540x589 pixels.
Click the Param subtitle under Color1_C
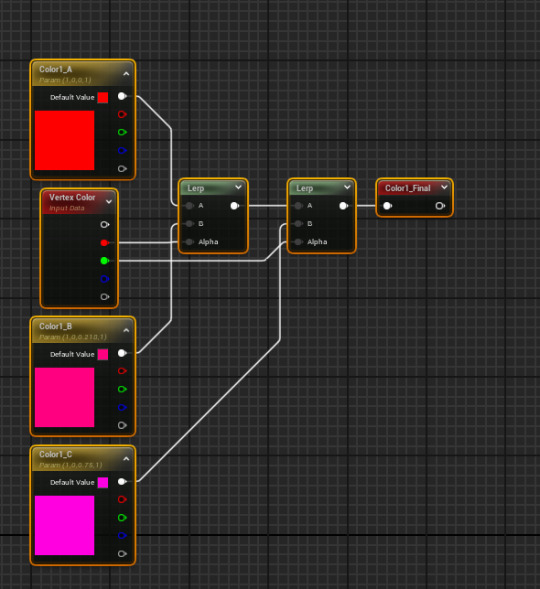(71, 465)
